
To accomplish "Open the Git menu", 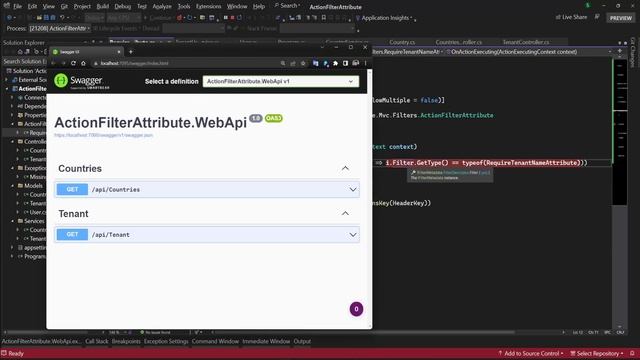I will [64, 7].
